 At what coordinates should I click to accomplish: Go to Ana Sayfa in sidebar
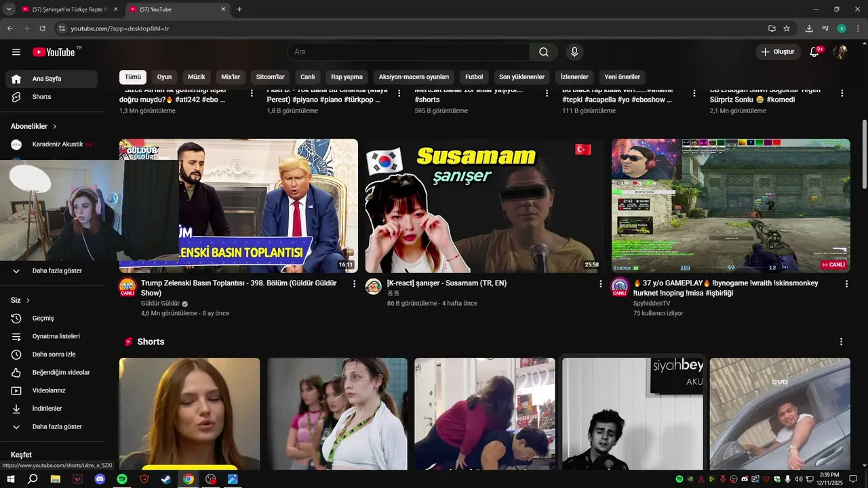52,79
